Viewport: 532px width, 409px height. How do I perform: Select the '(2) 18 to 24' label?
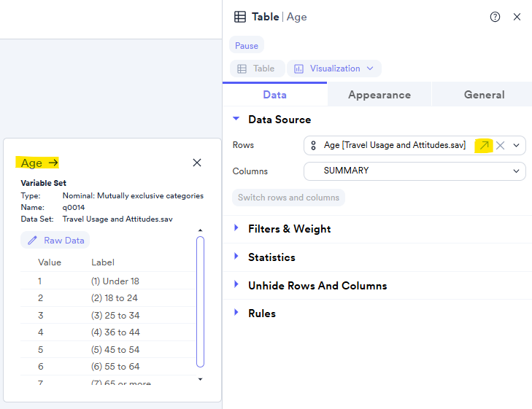(x=115, y=298)
